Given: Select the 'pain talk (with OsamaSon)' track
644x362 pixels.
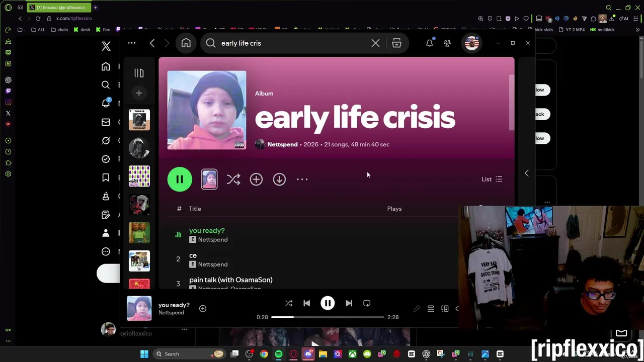Looking at the screenshot, I should pos(230,280).
